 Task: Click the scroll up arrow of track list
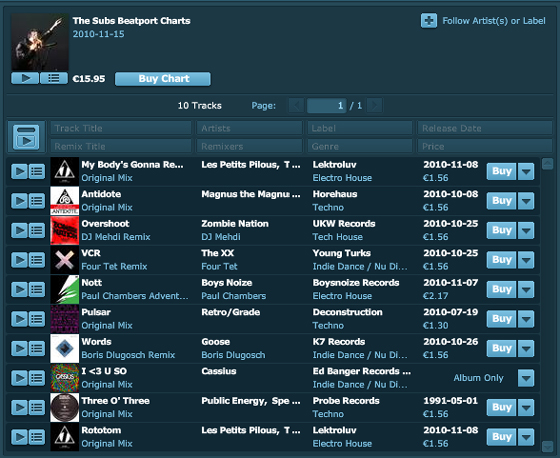coord(548,164)
